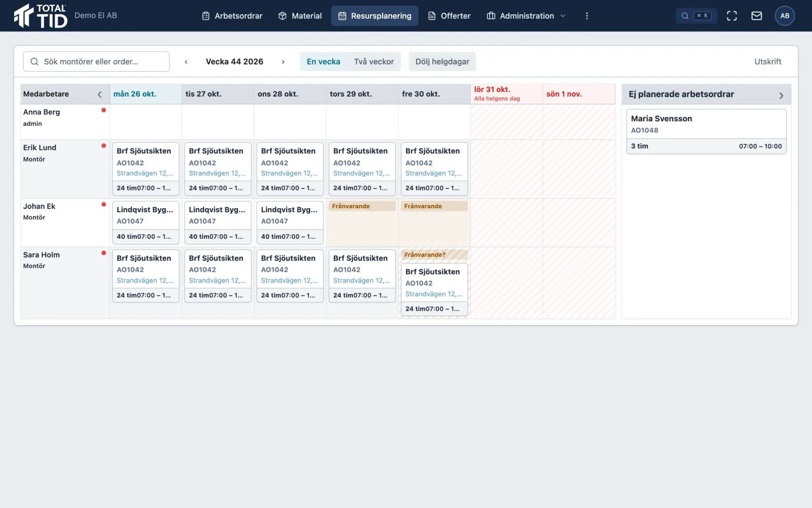Image resolution: width=812 pixels, height=508 pixels.
Task: Switch to Två veckor view
Action: click(x=374, y=61)
